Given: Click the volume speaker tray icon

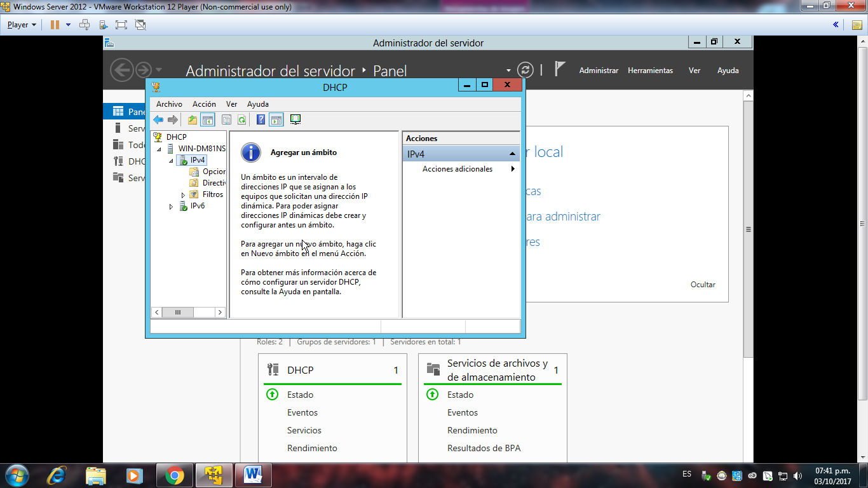Looking at the screenshot, I should [798, 475].
